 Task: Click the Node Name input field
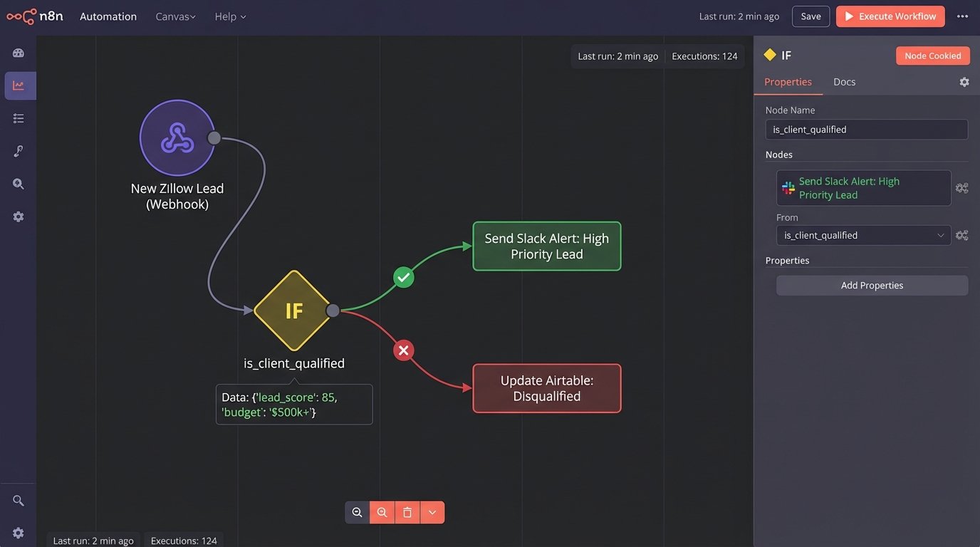coord(866,130)
